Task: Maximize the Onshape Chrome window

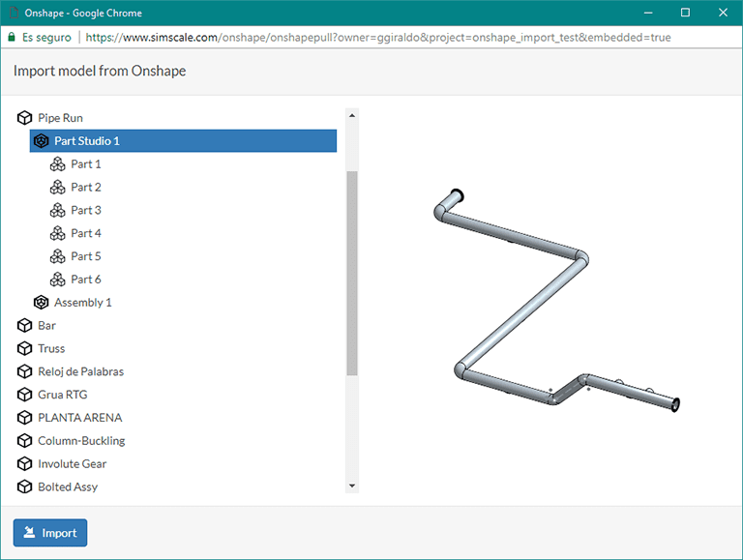Action: (685, 13)
